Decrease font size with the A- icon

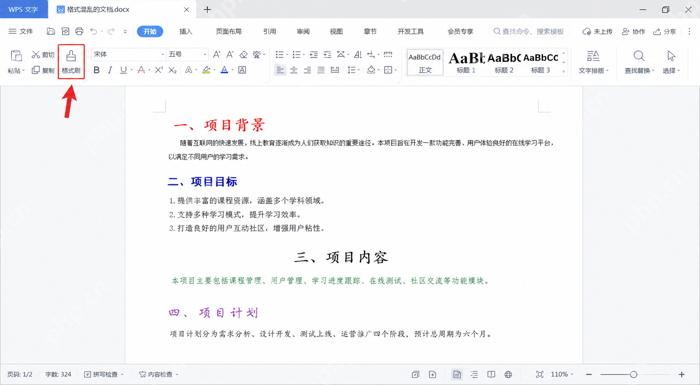(230, 54)
